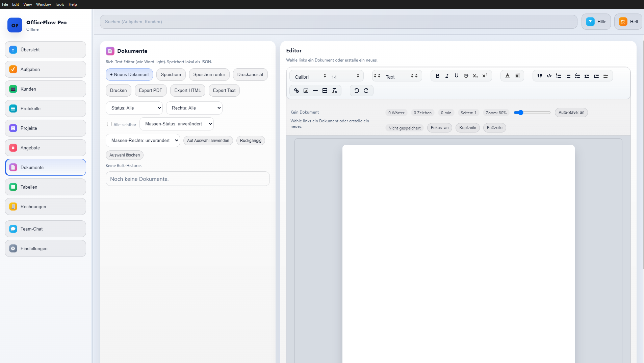Open Hilfe help panel
The width and height of the screenshot is (644, 363).
click(x=596, y=22)
